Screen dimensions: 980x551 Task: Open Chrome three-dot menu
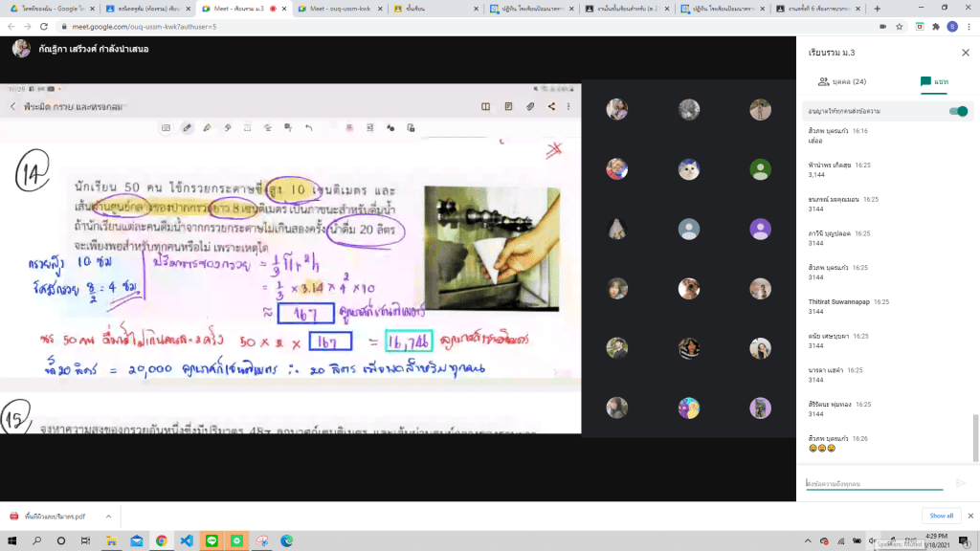969,27
